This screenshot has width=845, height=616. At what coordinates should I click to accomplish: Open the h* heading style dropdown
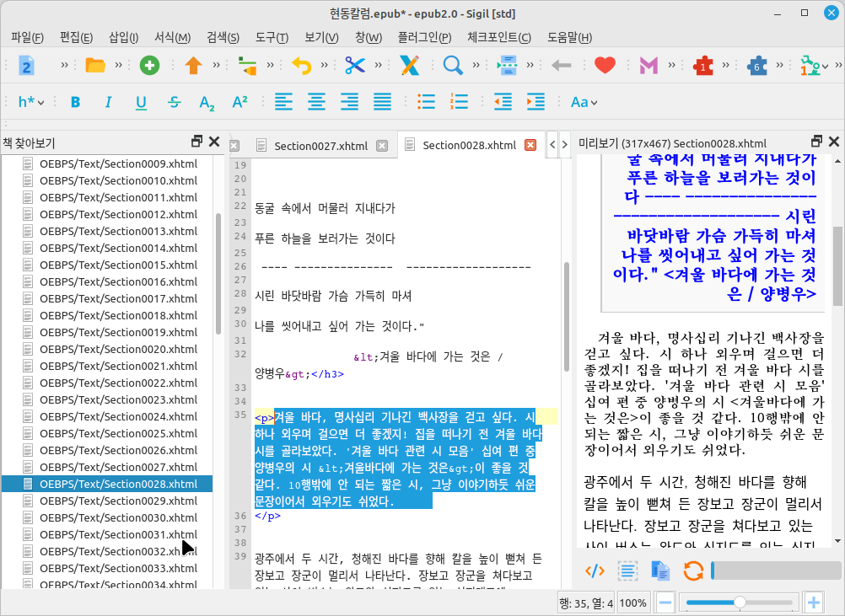(x=31, y=102)
